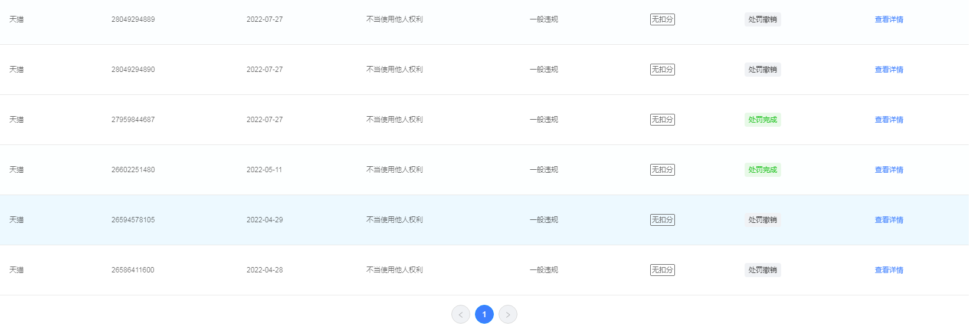This screenshot has width=980, height=329.
Task: Go to the next page arrow
Action: (507, 314)
